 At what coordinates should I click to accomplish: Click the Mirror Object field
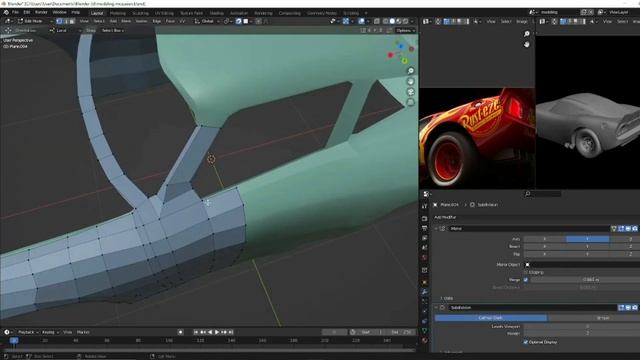pyautogui.click(x=582, y=264)
